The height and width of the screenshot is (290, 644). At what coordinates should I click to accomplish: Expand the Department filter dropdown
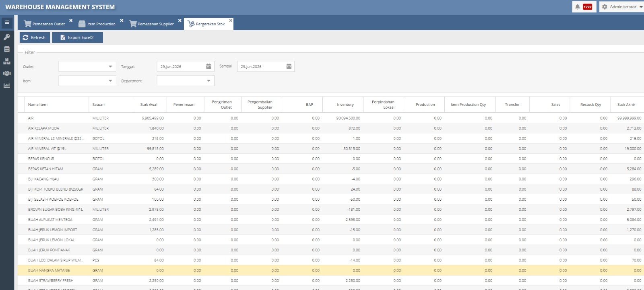point(208,81)
